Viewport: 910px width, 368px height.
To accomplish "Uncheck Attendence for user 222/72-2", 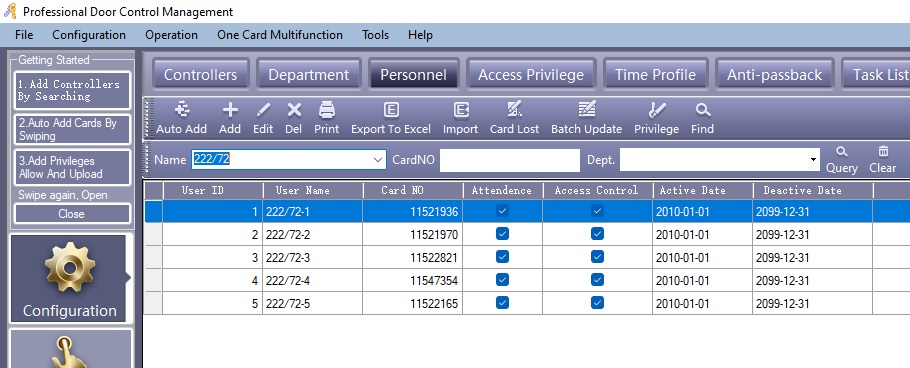I will [503, 234].
